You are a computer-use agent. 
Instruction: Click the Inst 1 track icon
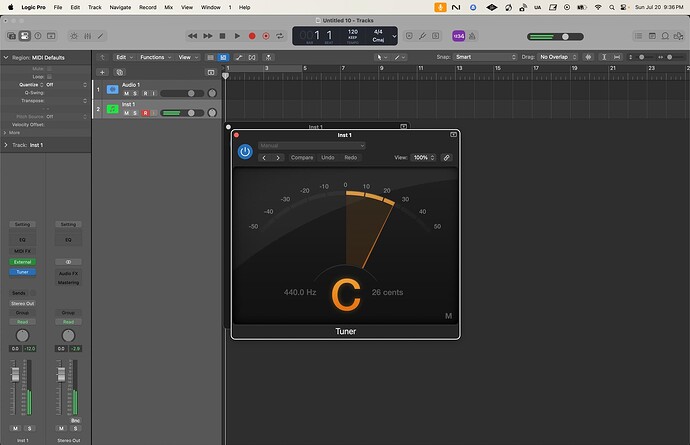click(113, 109)
